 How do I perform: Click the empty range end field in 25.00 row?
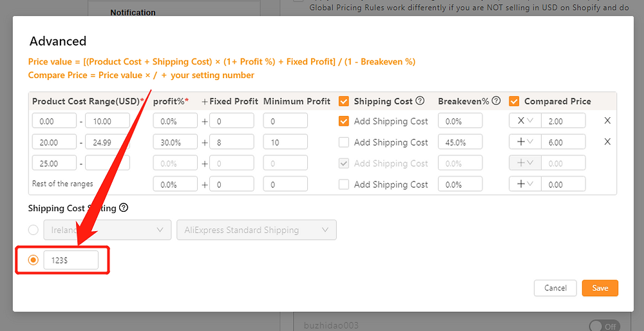click(108, 163)
